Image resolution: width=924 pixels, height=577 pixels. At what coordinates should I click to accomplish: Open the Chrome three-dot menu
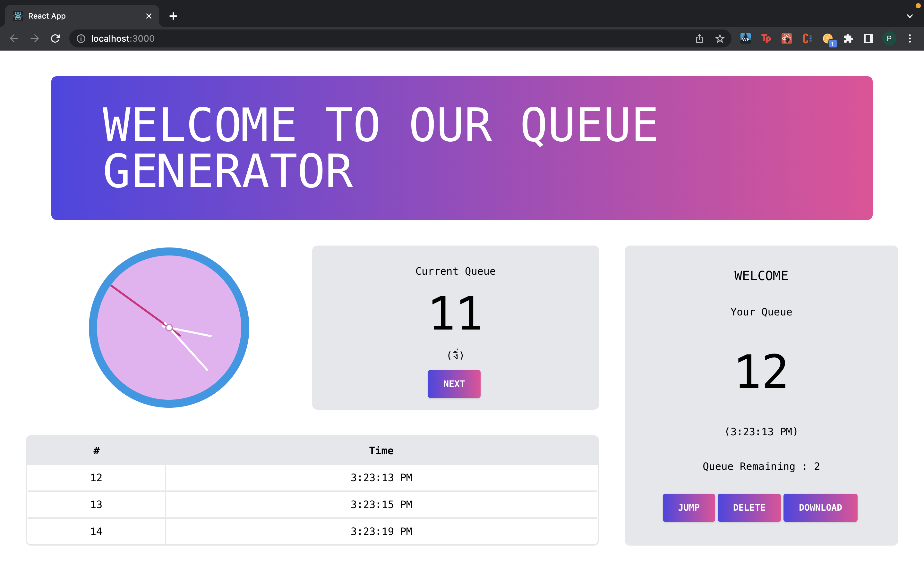tap(910, 38)
